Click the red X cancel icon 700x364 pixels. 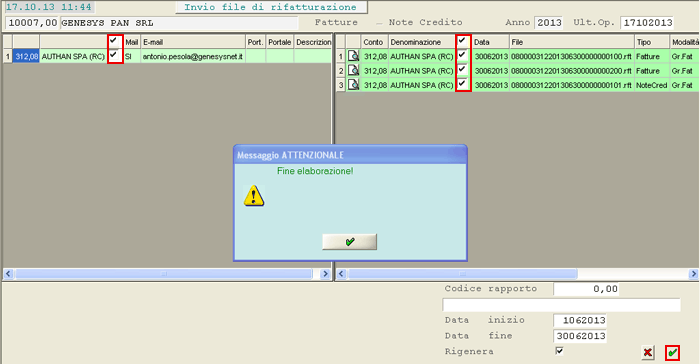(648, 352)
